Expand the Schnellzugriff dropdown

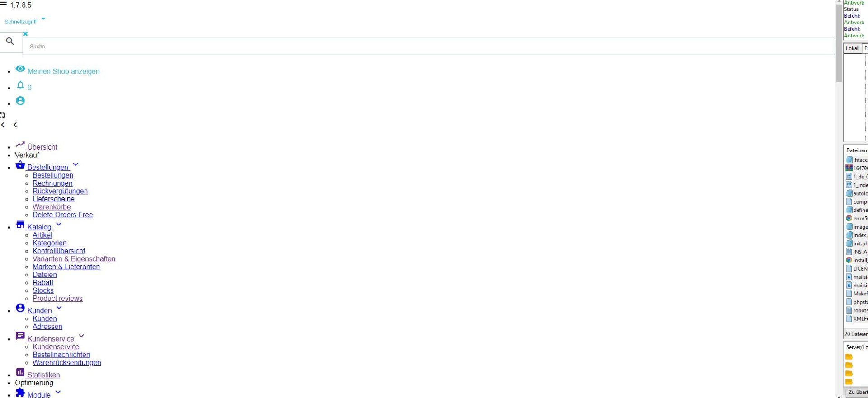pyautogui.click(x=43, y=19)
